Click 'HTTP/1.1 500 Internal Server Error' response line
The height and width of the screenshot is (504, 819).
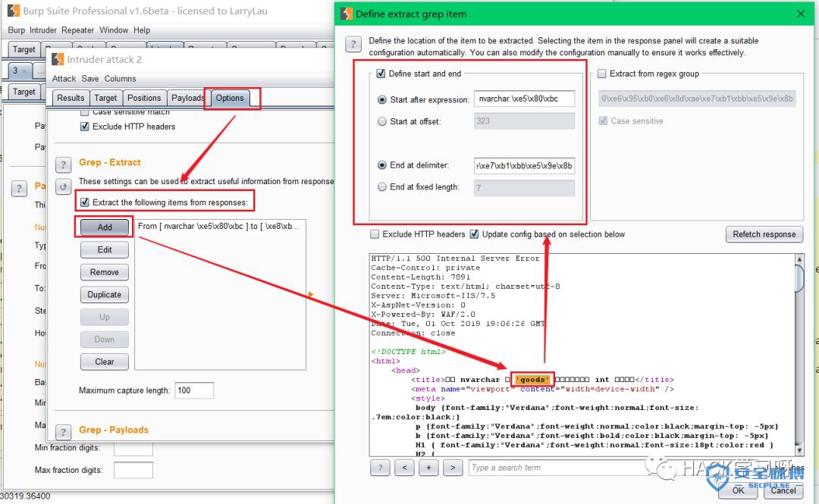coord(455,258)
